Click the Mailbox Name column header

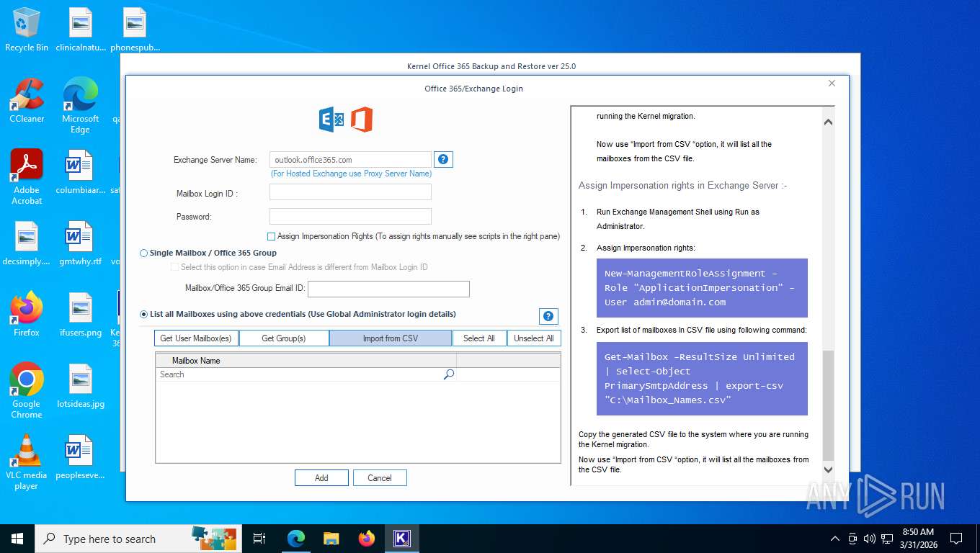[x=306, y=361]
